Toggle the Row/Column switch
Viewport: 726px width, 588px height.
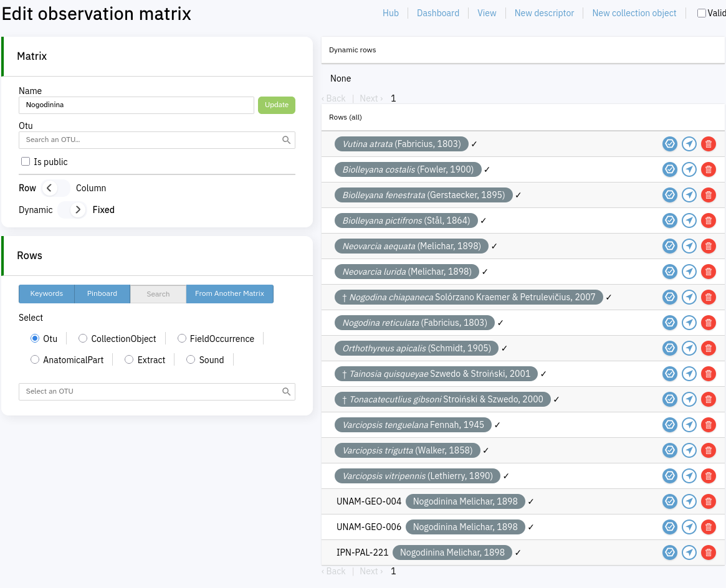(55, 188)
